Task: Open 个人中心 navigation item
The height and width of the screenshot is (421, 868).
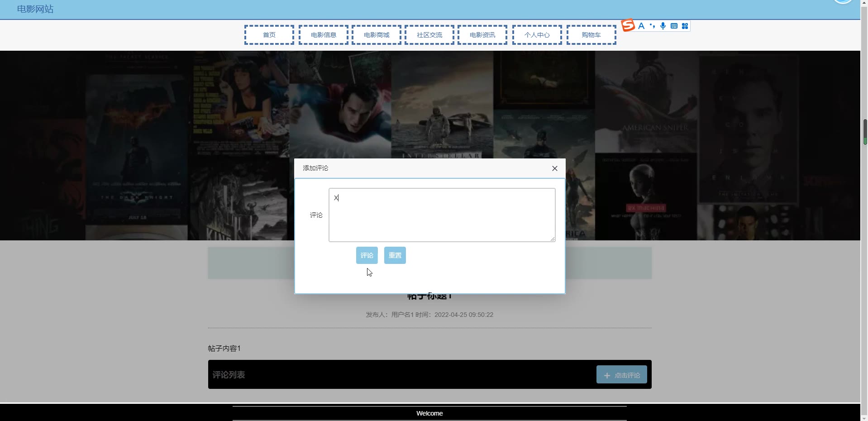Action: coord(537,35)
